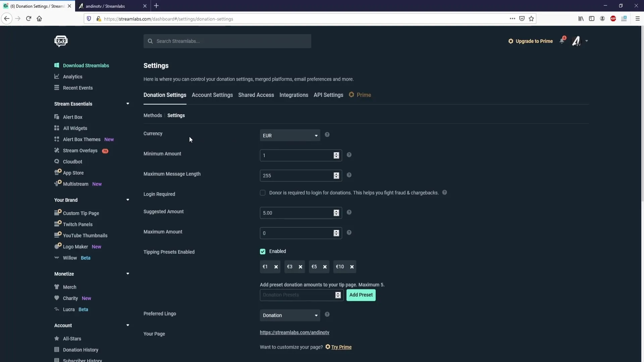
Task: Switch to Shared Access tab
Action: [256, 95]
